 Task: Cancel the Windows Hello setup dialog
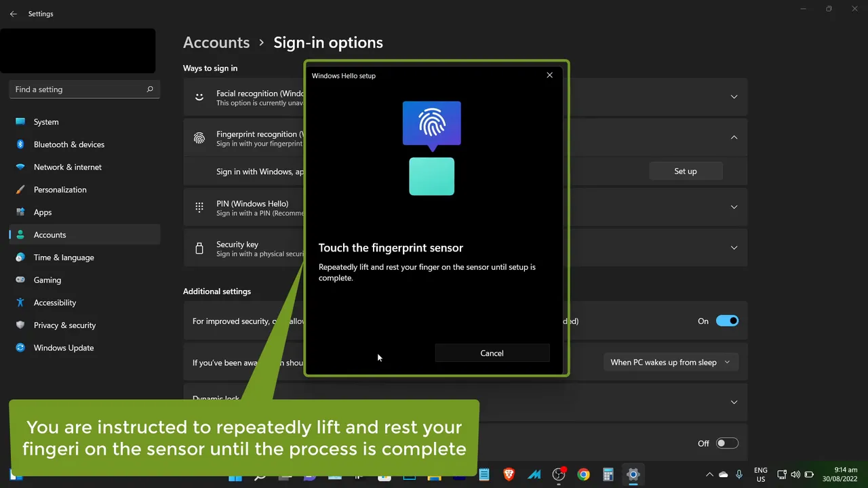click(492, 353)
